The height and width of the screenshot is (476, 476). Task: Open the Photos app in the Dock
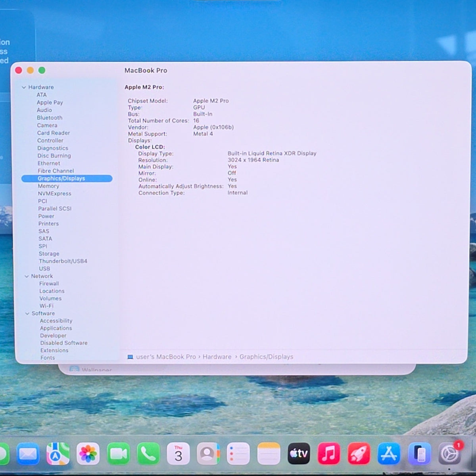tap(88, 454)
